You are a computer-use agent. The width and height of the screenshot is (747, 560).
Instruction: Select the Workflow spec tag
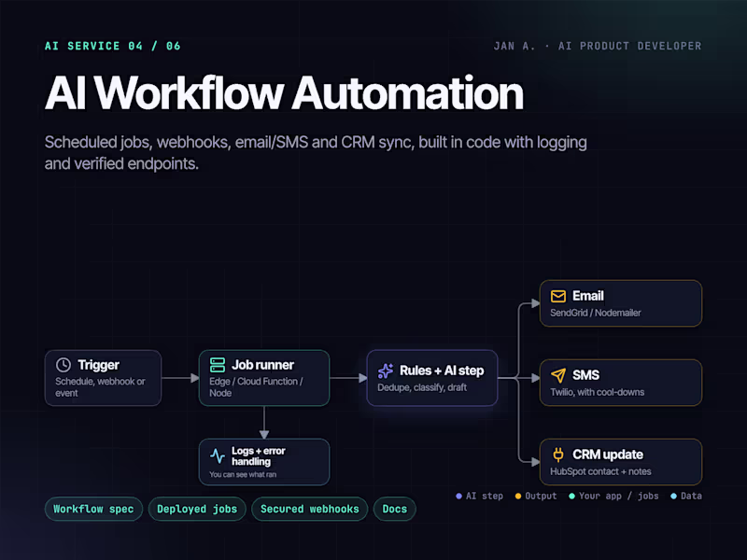coord(93,509)
